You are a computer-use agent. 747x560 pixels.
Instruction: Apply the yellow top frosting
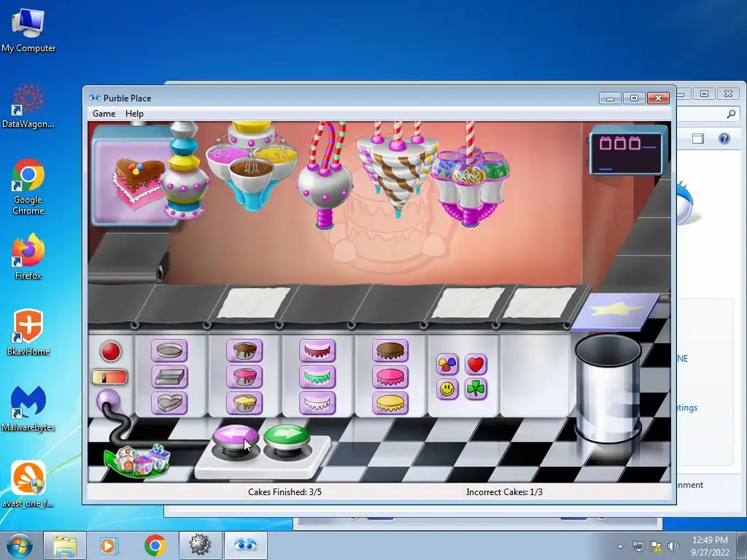pos(390,402)
